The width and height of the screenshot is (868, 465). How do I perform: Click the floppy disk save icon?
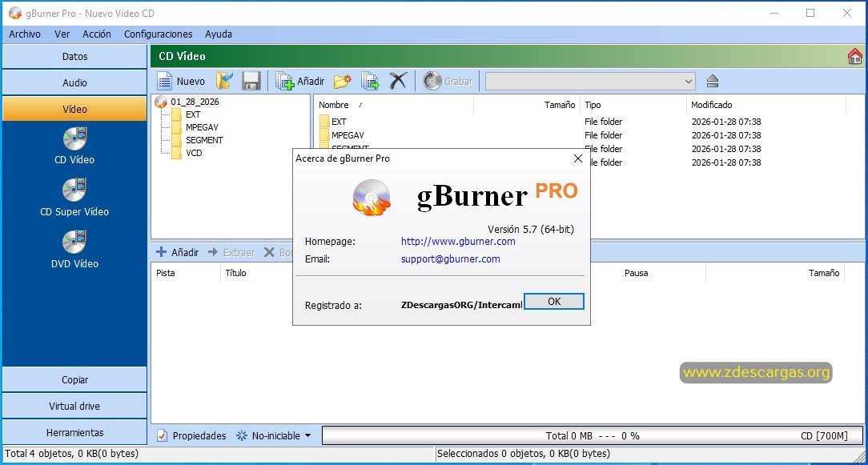251,82
